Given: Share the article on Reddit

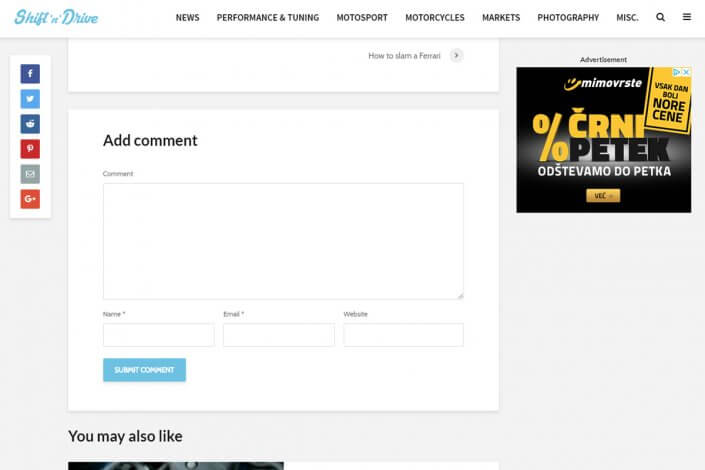Looking at the screenshot, I should click(x=30, y=124).
